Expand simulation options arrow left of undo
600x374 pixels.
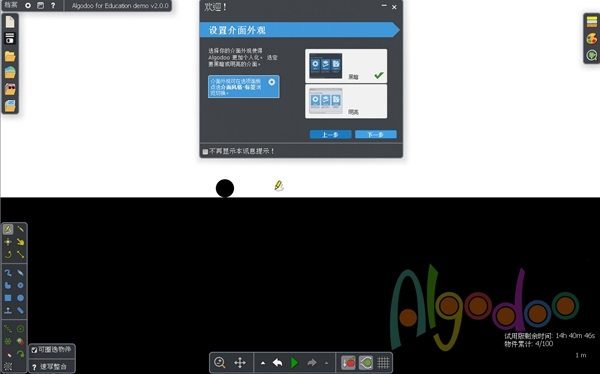click(263, 363)
